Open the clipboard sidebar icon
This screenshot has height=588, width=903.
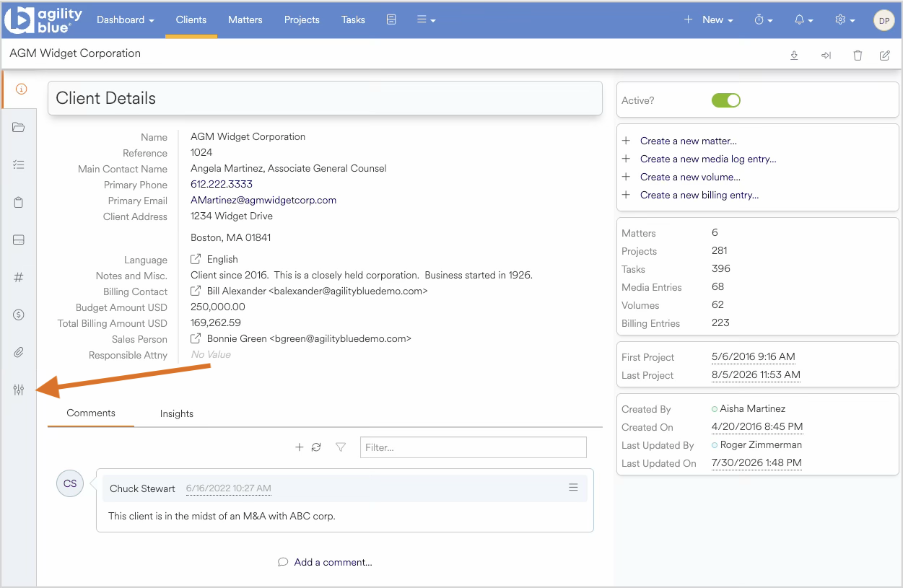tap(19, 203)
